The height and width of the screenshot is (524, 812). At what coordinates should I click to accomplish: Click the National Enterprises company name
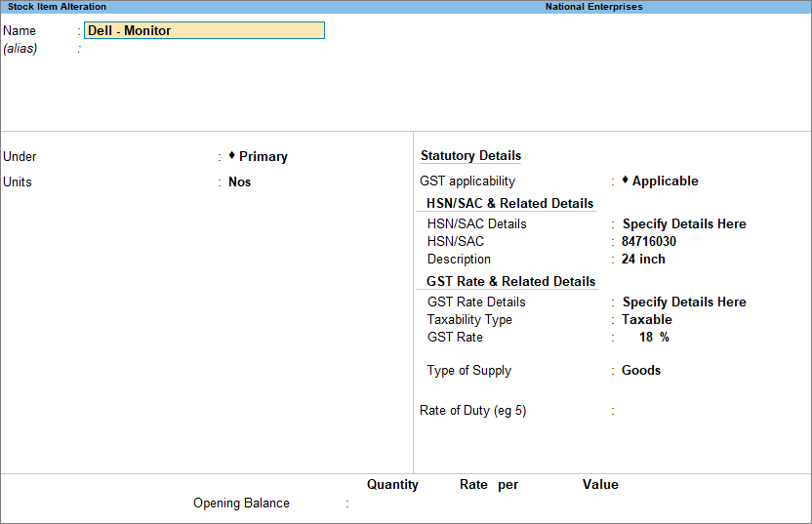pos(594,7)
